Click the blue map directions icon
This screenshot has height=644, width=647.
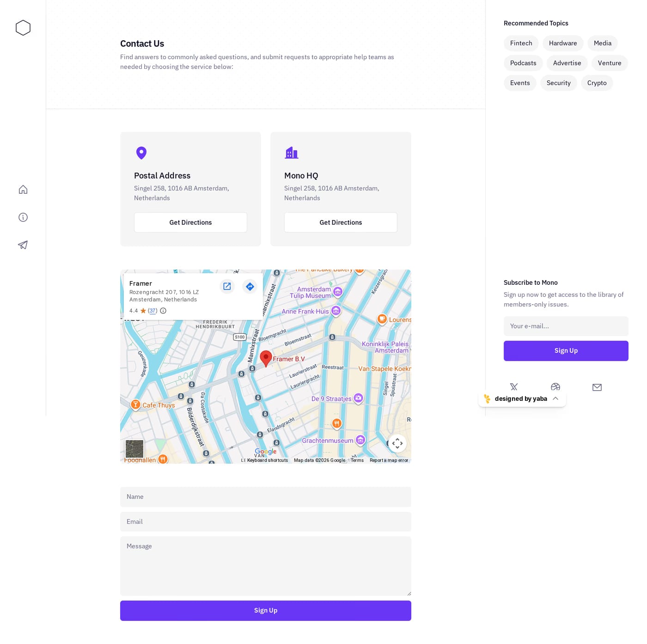(250, 286)
